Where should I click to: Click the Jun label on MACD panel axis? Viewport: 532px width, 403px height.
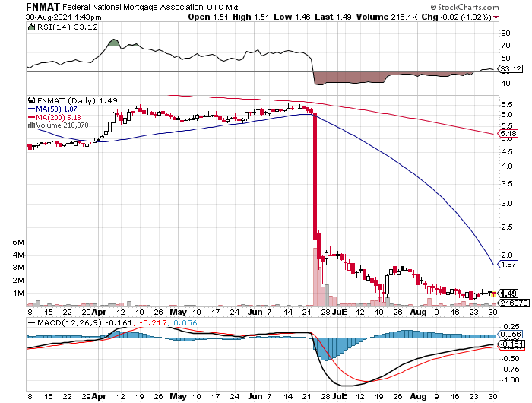(255, 396)
